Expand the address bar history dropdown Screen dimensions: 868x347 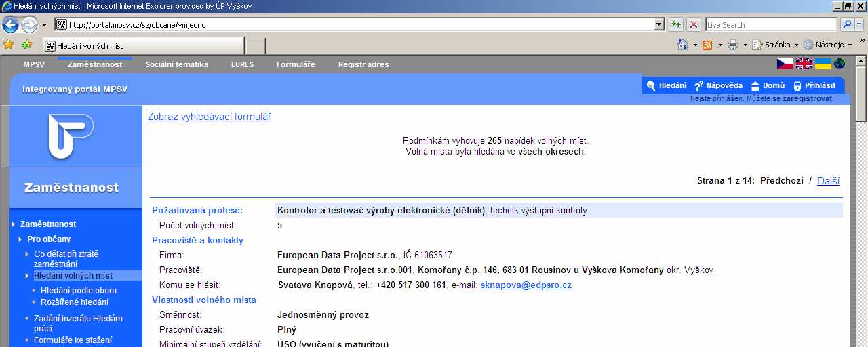pyautogui.click(x=659, y=24)
